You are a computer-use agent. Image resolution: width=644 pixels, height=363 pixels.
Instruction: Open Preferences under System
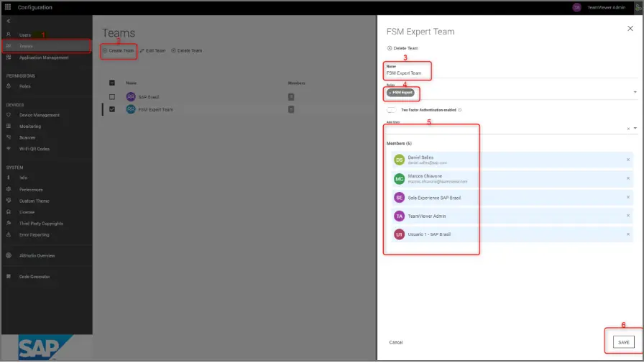point(31,189)
